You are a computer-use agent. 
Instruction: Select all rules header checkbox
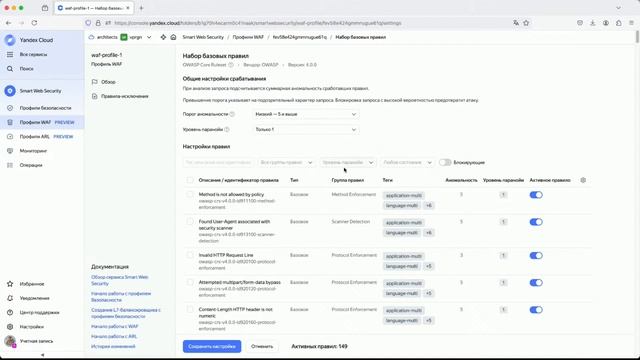click(x=190, y=180)
